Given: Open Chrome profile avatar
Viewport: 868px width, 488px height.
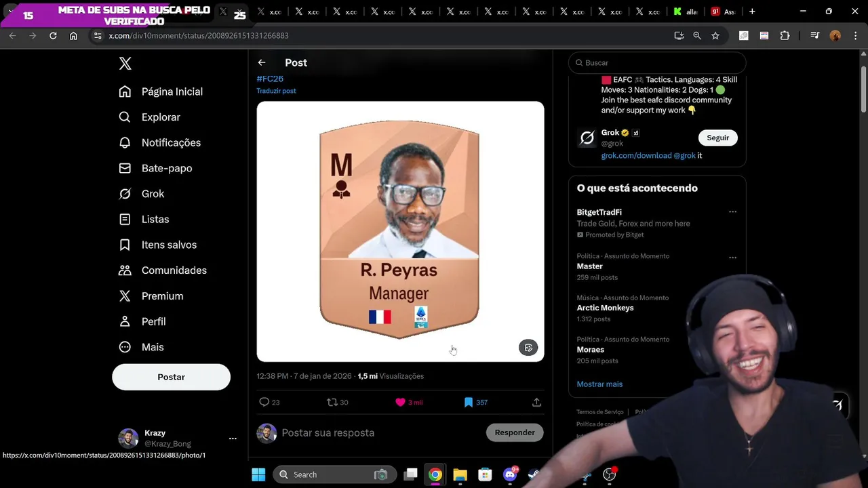Looking at the screenshot, I should point(835,35).
